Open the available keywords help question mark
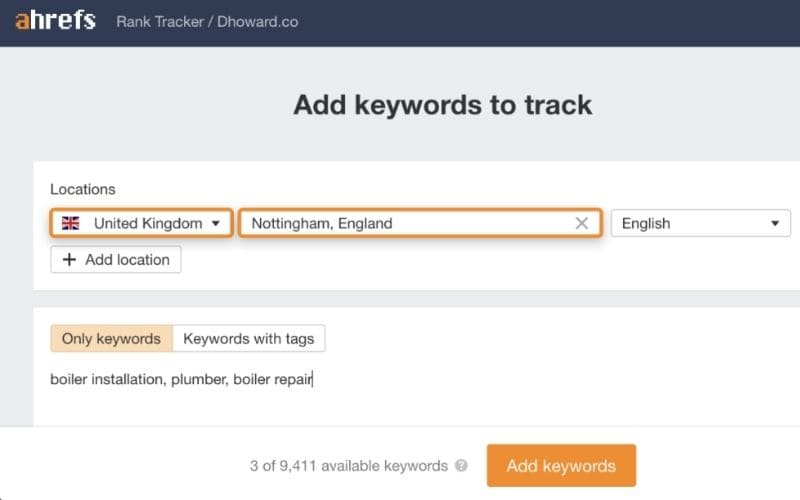This screenshot has height=500, width=800. pos(461,466)
